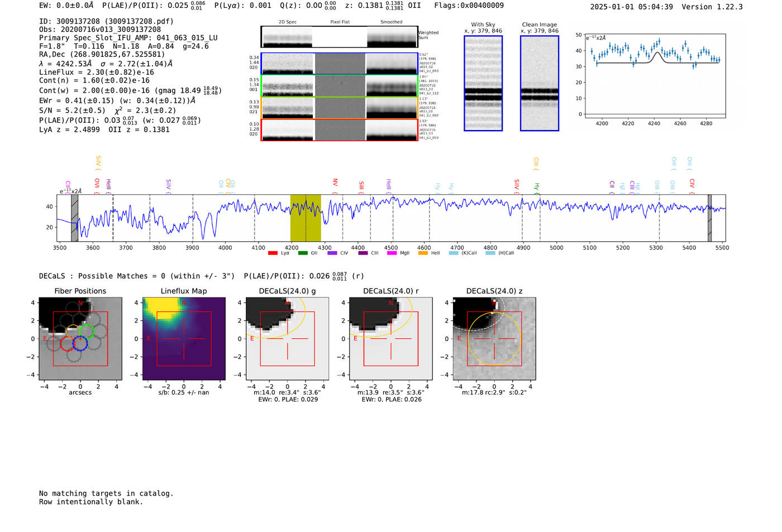Click the orange HeII legend swatch

coord(423,253)
